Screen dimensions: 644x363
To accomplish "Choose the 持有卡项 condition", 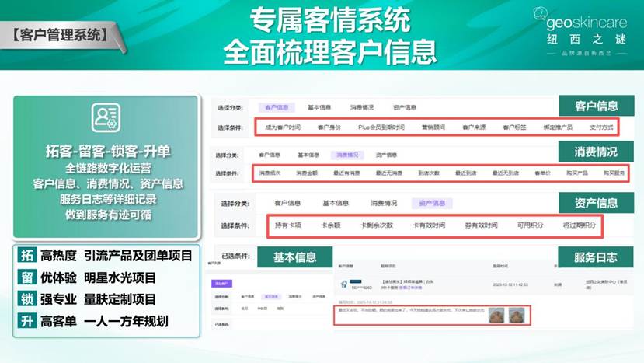I will 288,225.
